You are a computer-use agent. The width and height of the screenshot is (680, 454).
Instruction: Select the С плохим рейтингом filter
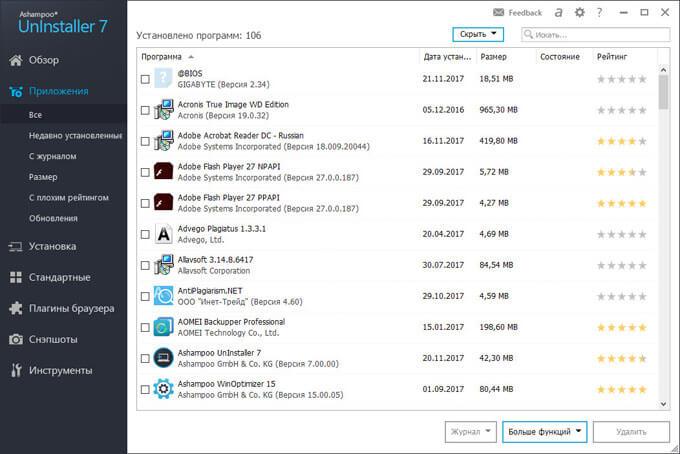pos(67,198)
